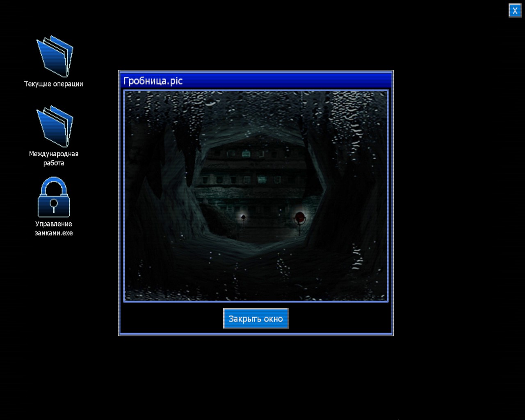Open the Текущие операции folder icon
The width and height of the screenshot is (525, 420).
coord(55,56)
